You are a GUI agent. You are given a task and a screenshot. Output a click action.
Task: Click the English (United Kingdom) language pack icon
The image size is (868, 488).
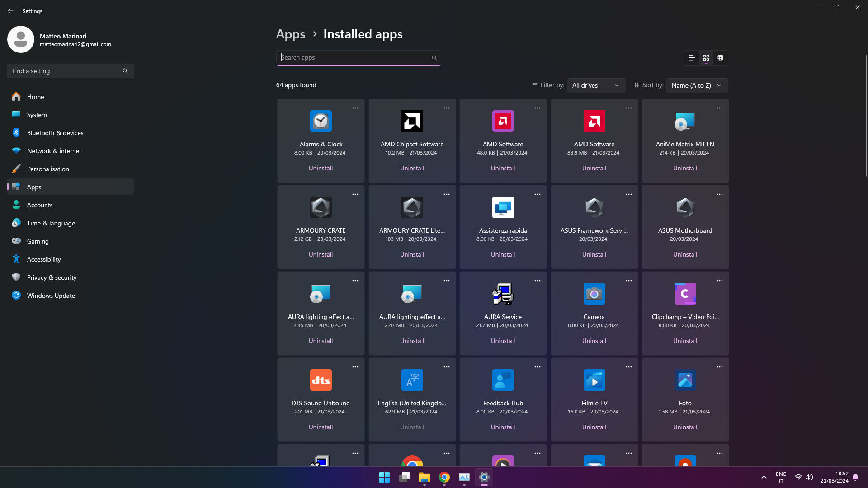(x=412, y=380)
